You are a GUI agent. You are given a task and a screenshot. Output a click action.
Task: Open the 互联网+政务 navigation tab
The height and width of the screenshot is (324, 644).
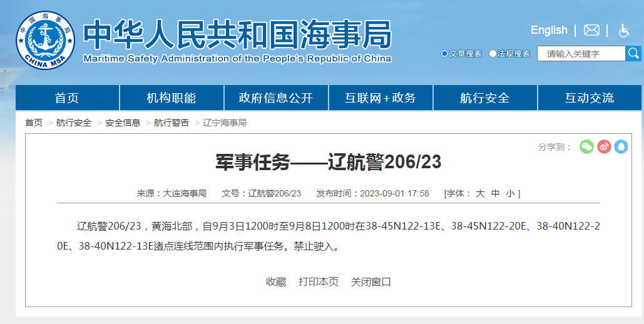click(381, 98)
